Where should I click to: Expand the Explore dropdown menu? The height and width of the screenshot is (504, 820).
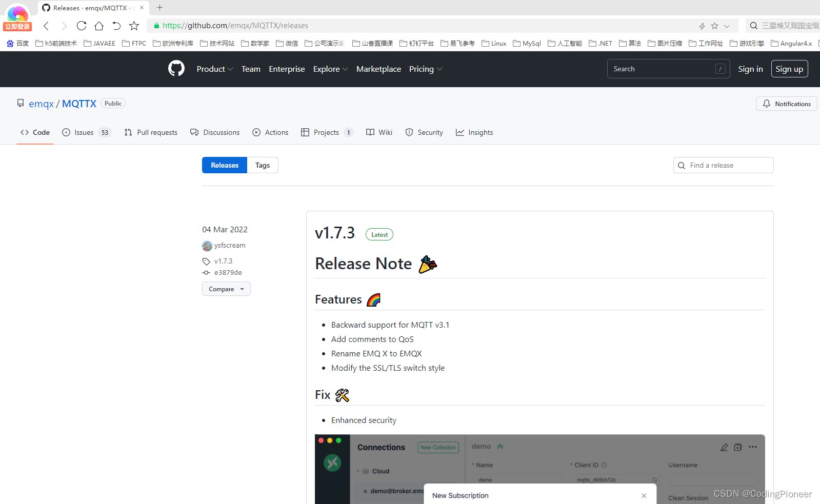[331, 69]
